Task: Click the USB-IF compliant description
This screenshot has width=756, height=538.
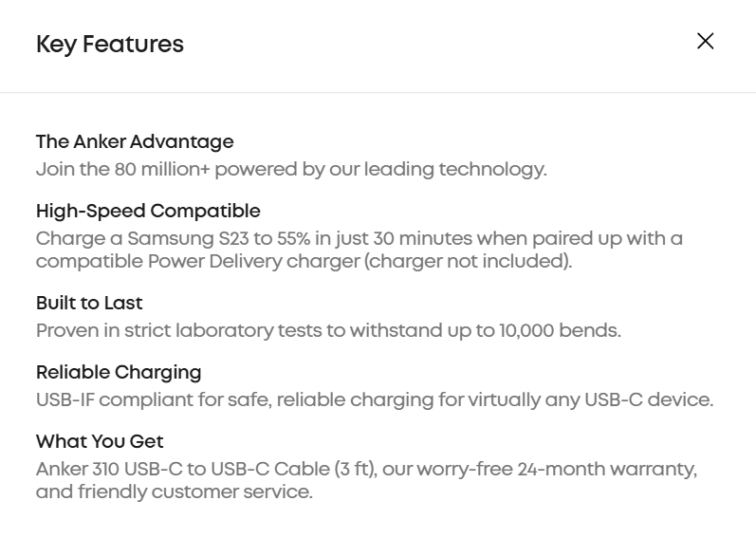Action: coord(375,400)
